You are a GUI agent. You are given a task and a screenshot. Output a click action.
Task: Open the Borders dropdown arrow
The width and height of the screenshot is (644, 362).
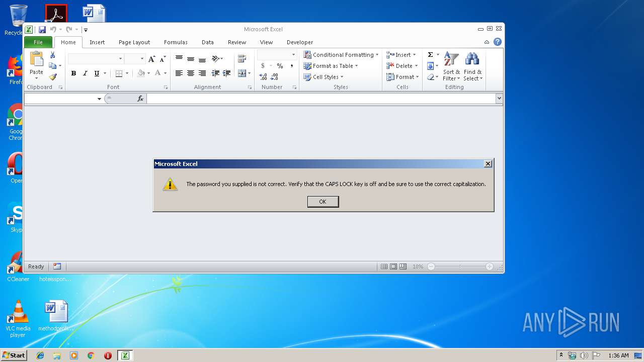127,73
